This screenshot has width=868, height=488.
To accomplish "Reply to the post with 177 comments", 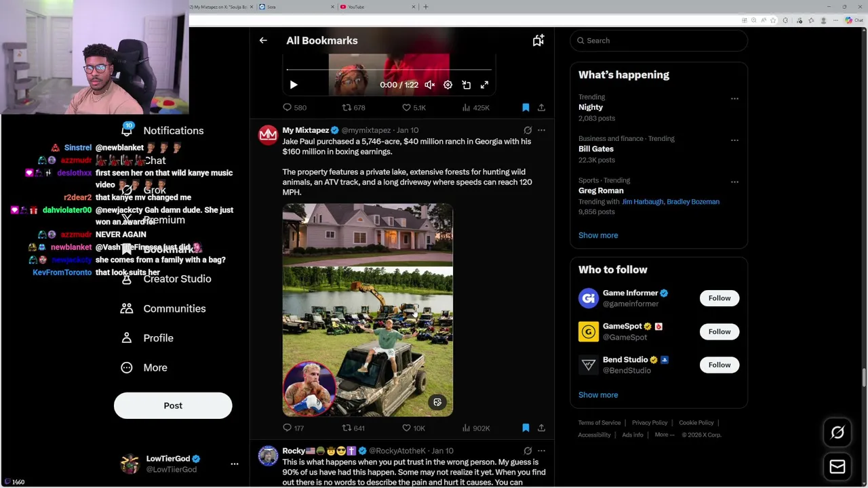I will pyautogui.click(x=293, y=428).
